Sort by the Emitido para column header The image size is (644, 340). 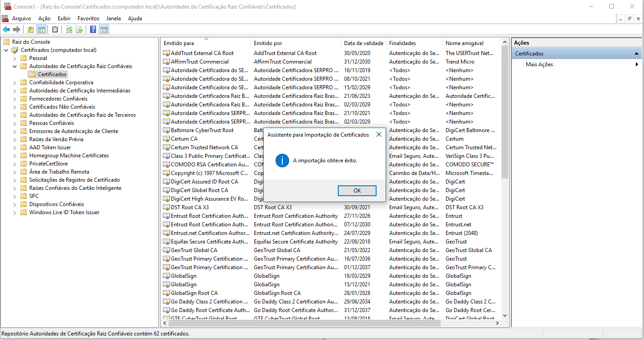206,43
